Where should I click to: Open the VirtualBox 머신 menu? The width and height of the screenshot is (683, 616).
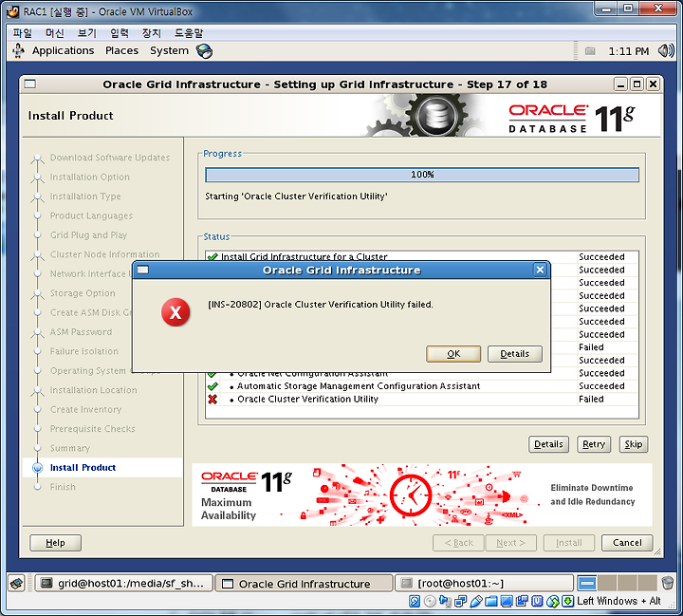(54, 33)
